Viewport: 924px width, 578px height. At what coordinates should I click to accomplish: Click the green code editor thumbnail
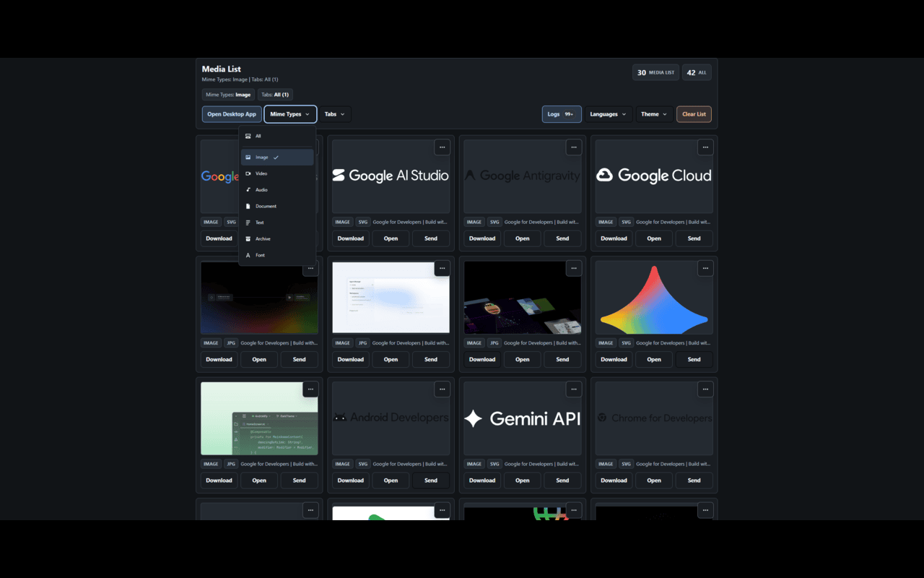coord(259,418)
